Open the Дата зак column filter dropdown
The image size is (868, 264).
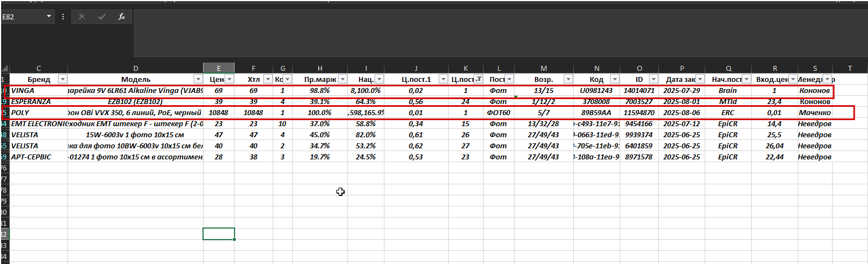700,79
